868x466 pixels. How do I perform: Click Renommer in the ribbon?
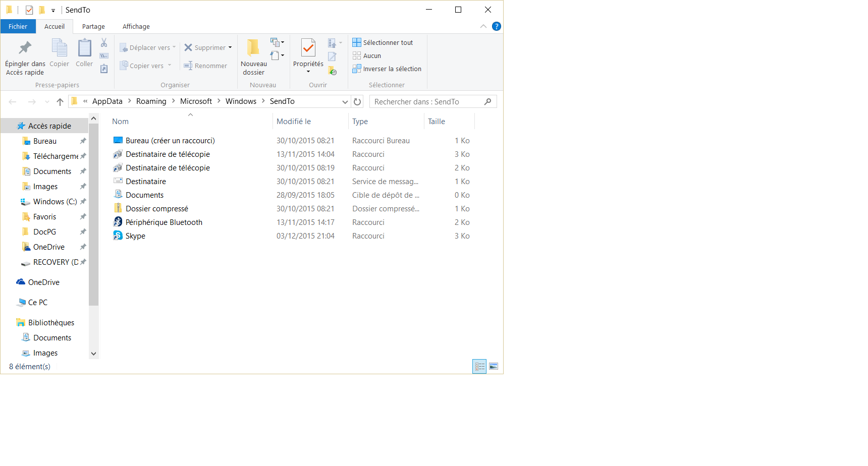pos(205,66)
